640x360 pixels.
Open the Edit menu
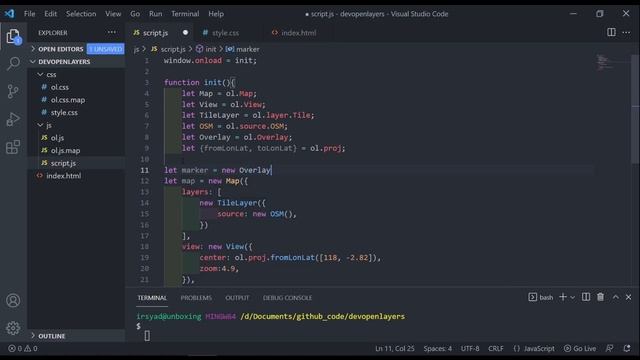pos(51,13)
